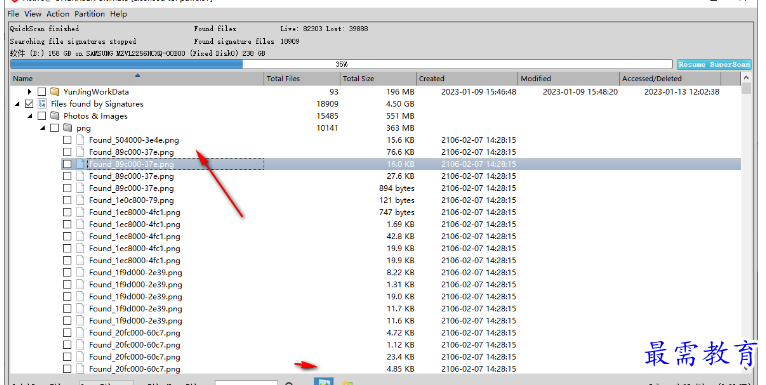The image size is (766, 385).
Task: Click the YunJingWorkData folder icon
Action: click(x=55, y=92)
